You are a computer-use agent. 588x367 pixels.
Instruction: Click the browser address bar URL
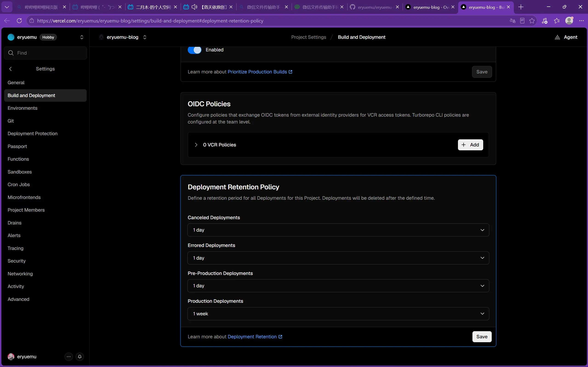pyautogui.click(x=150, y=21)
